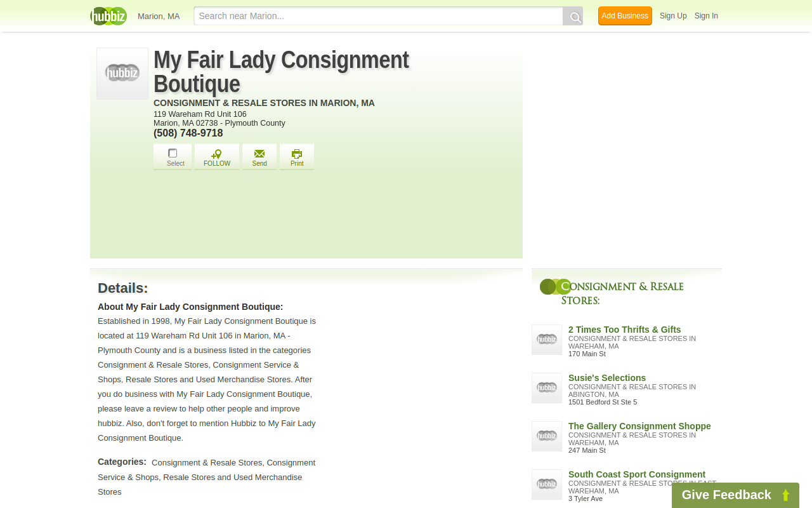Click phone number (508) 748-9718
The image size is (812, 508).
pyautogui.click(x=188, y=133)
